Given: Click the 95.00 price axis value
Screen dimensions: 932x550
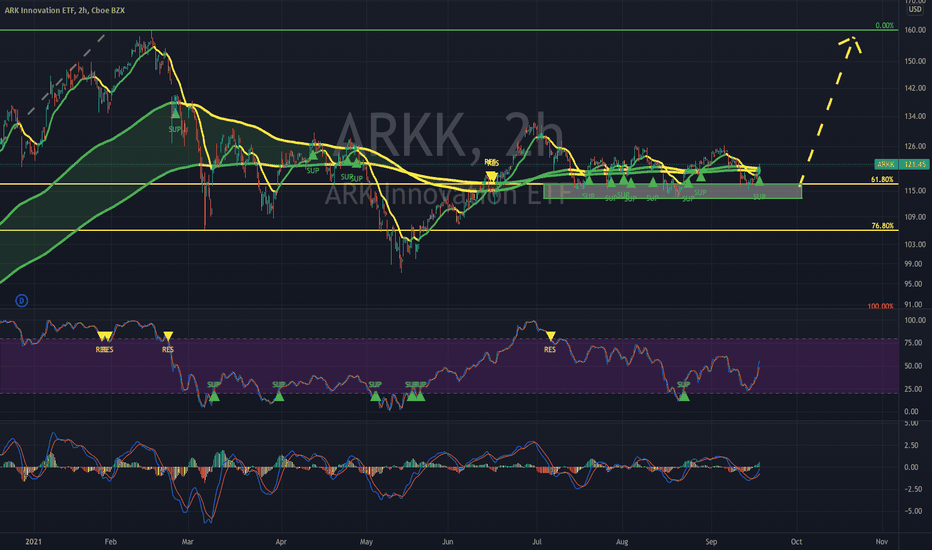Looking at the screenshot, I should tap(916, 284).
